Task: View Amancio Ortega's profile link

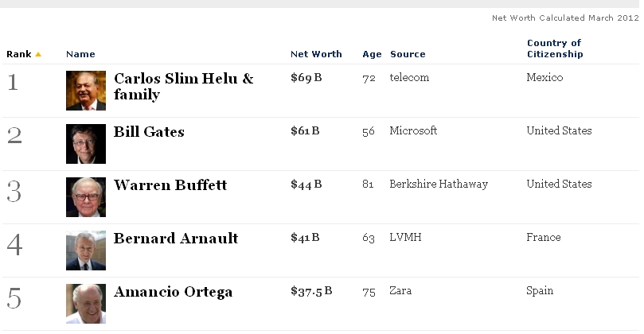Action: point(173,292)
